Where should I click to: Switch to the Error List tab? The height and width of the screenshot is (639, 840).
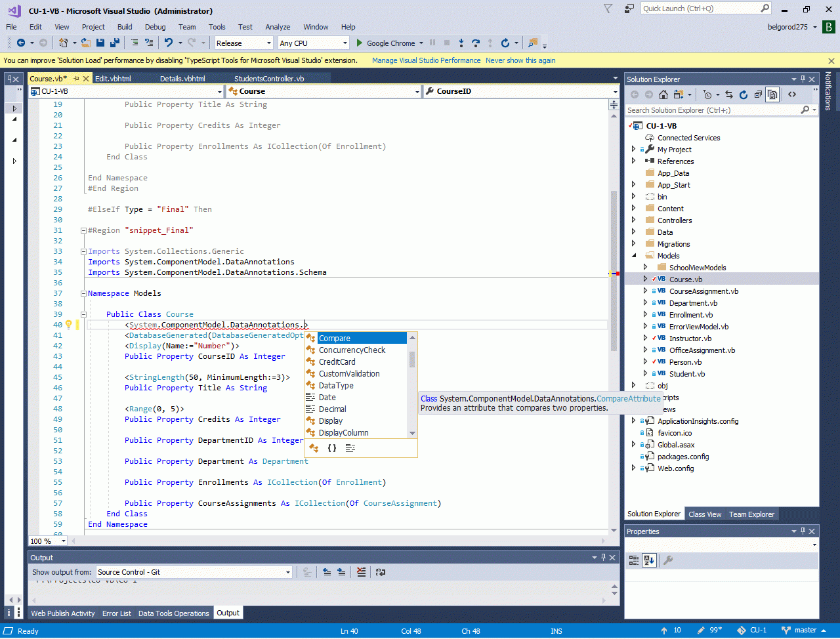(x=117, y=613)
